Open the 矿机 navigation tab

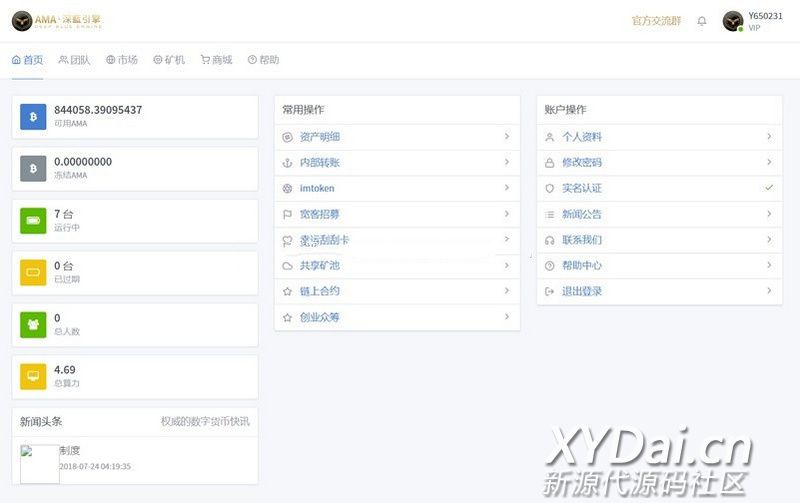click(169, 60)
